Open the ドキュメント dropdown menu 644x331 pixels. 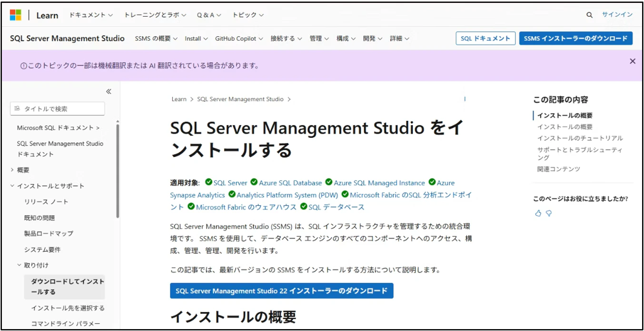(91, 15)
